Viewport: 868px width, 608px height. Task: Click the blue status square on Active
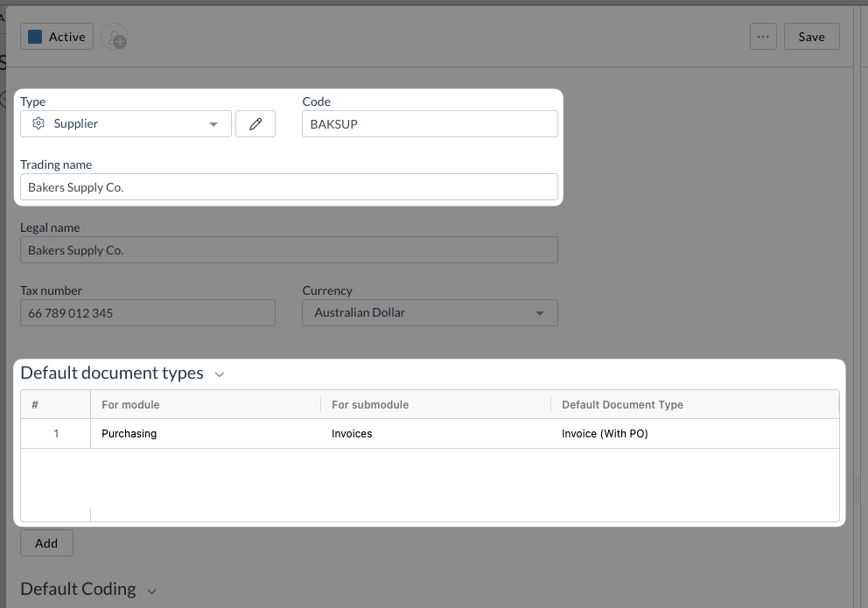(x=35, y=37)
